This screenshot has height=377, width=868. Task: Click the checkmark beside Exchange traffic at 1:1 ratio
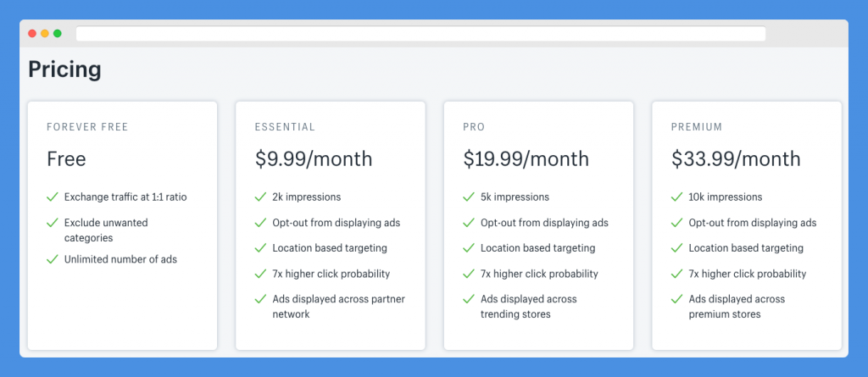click(53, 197)
